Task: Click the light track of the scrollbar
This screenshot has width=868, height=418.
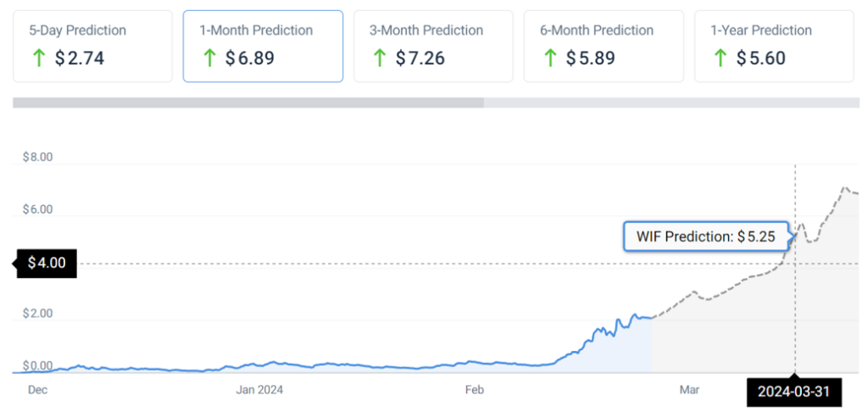Action: (670, 103)
